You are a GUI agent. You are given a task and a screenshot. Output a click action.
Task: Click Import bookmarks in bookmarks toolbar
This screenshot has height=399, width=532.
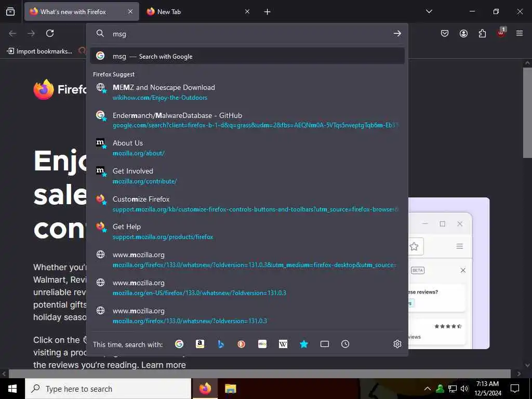click(39, 51)
